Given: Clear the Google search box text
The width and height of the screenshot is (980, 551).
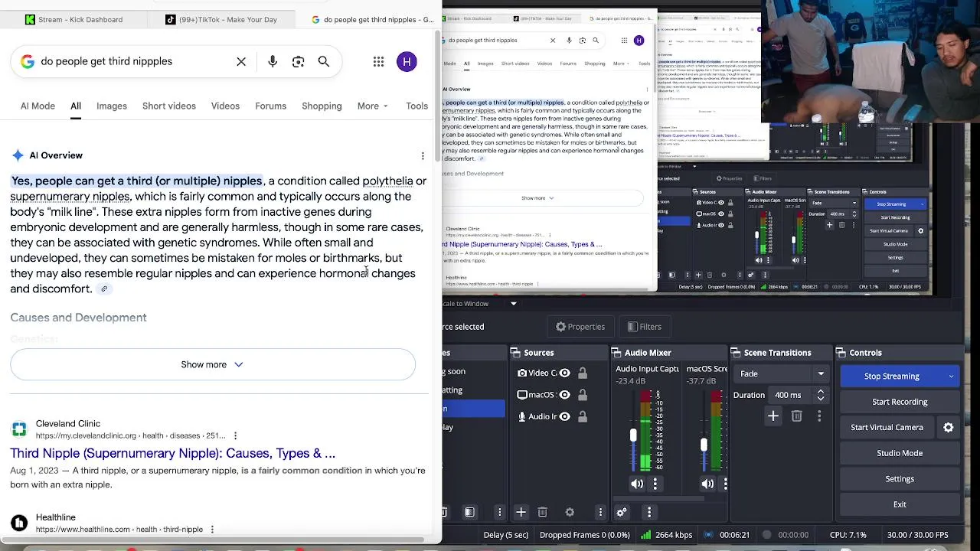Looking at the screenshot, I should click(241, 61).
